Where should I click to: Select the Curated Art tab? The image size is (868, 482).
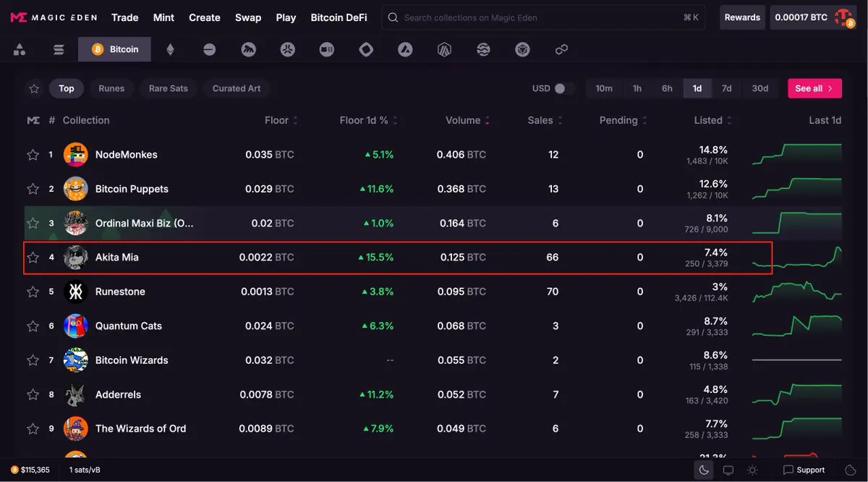[x=237, y=88]
